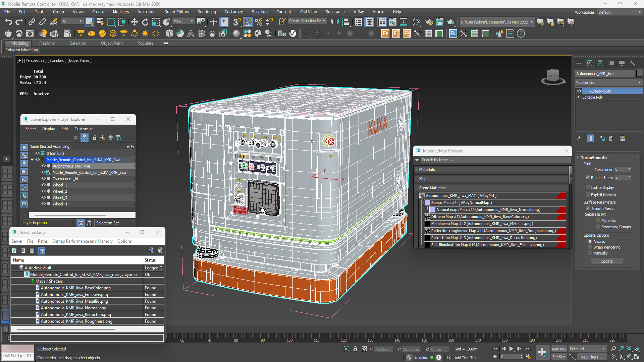Viewport: 644px width, 362px height.
Task: Toggle the Angle Snap icon
Action: coord(248,22)
